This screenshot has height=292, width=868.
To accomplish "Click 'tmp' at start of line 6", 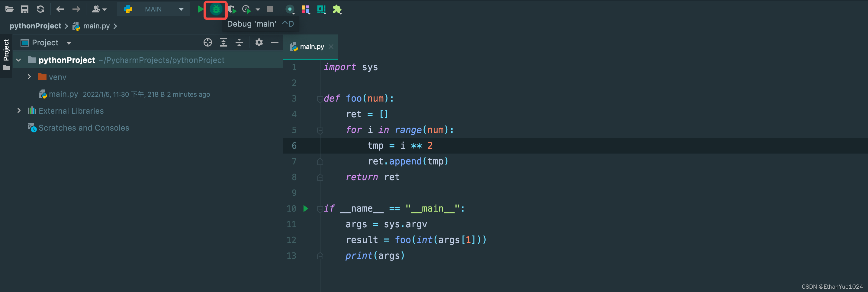I will click(x=375, y=146).
